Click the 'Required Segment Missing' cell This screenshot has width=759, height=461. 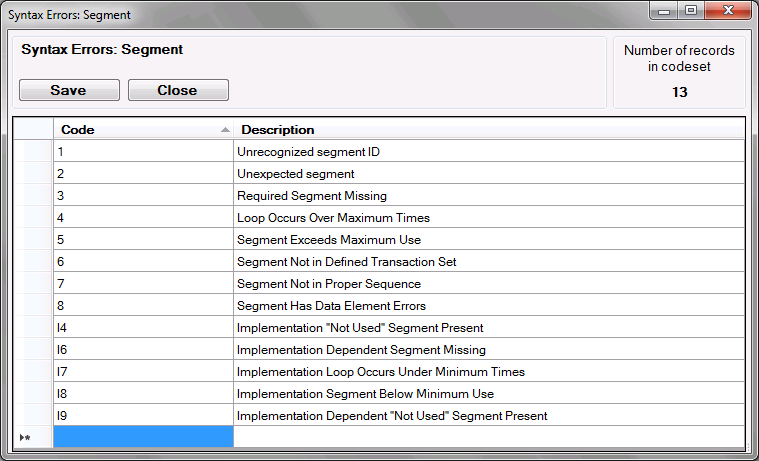pos(488,196)
